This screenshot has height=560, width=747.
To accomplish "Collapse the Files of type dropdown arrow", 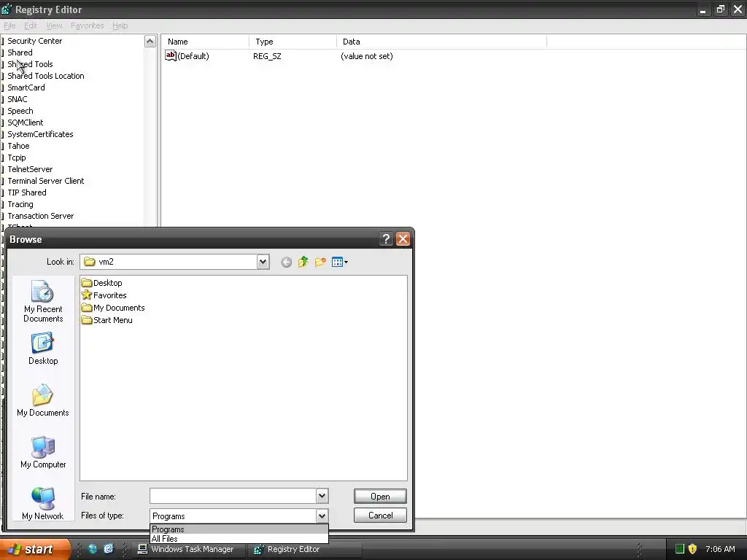I will click(322, 516).
